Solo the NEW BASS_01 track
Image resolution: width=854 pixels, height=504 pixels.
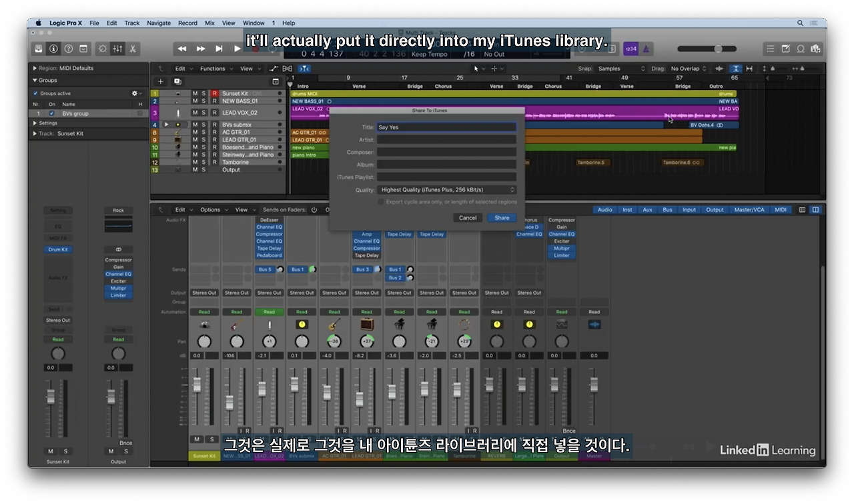point(203,101)
